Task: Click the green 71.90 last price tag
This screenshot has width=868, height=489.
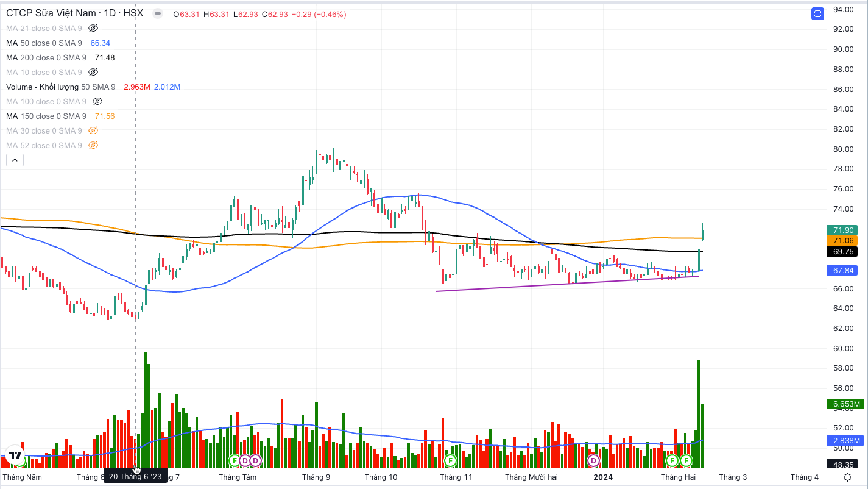Action: [842, 230]
